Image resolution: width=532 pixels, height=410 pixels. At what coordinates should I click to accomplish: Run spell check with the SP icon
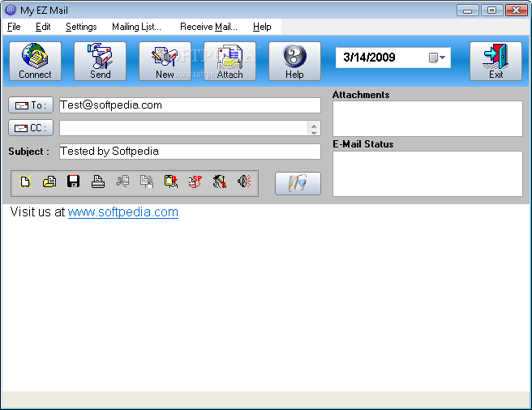[x=195, y=182]
